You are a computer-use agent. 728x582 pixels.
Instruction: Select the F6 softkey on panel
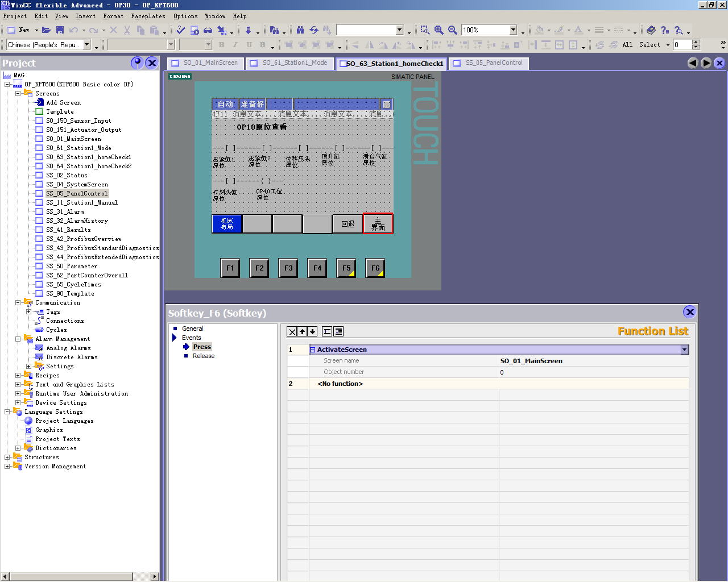point(375,268)
